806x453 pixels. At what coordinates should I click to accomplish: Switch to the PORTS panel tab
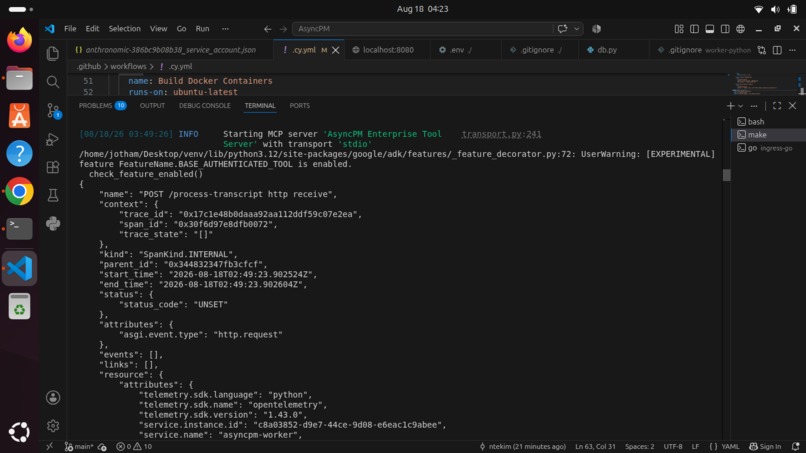[x=300, y=105]
